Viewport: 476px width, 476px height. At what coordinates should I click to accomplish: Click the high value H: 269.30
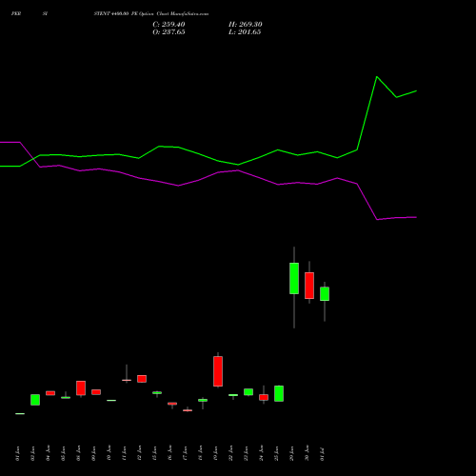click(246, 25)
